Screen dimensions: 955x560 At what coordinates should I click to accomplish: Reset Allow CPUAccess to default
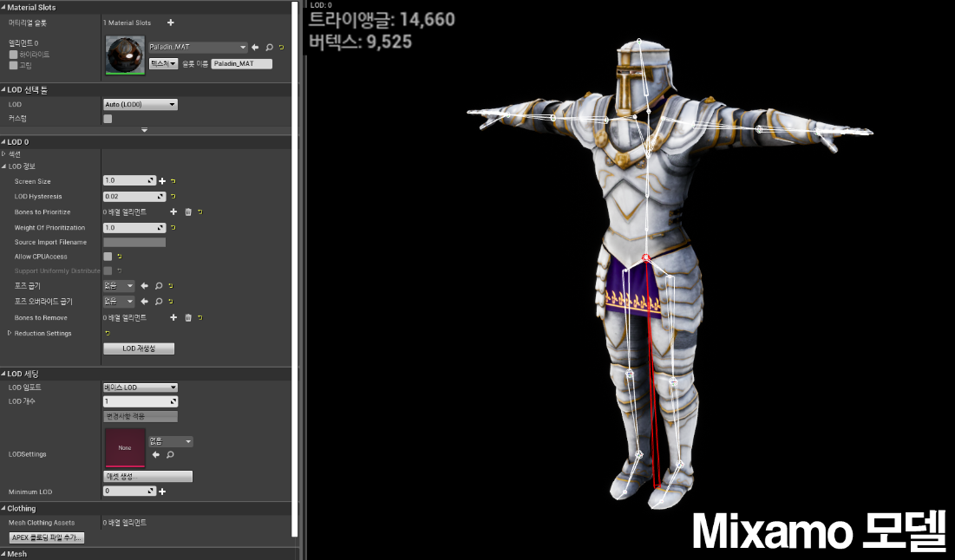120,257
